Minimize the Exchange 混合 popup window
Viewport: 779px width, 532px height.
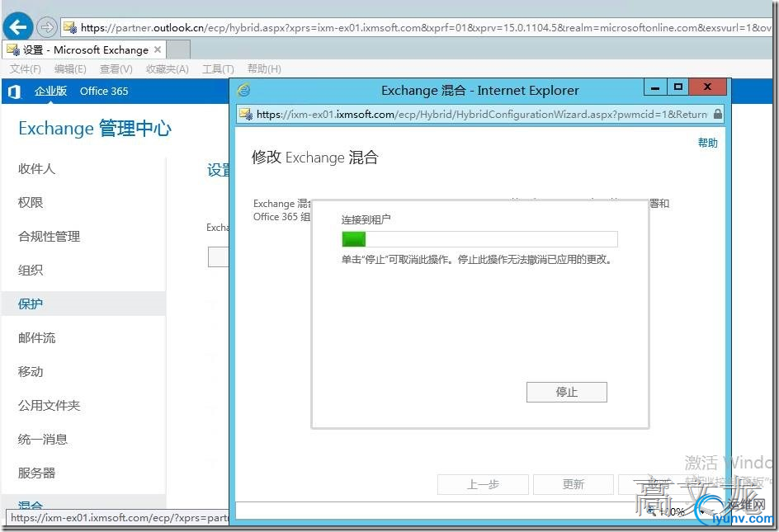coord(655,87)
